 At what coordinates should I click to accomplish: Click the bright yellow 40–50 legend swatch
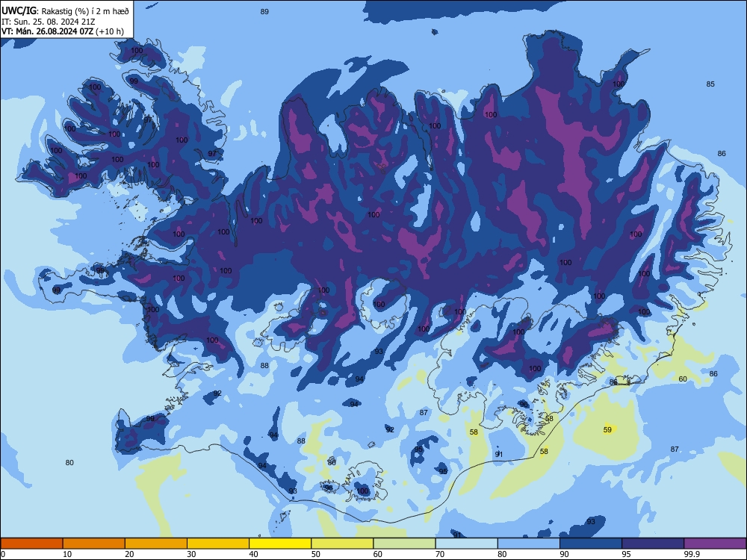[280, 544]
